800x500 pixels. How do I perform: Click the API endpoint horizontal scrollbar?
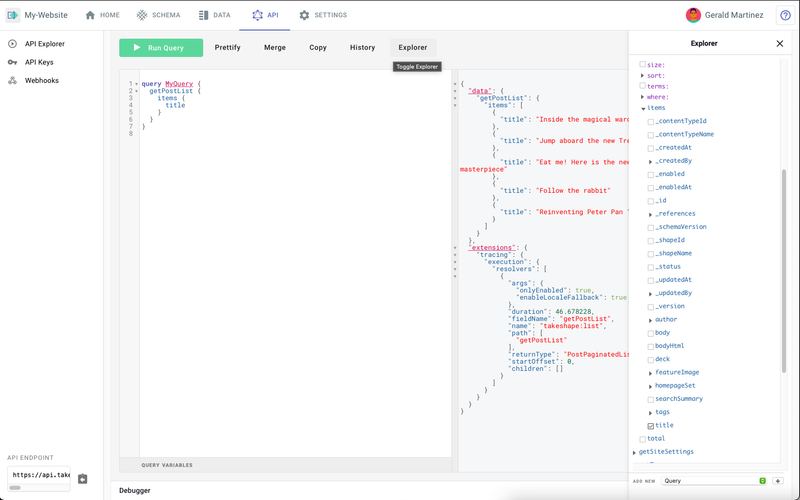point(15,488)
